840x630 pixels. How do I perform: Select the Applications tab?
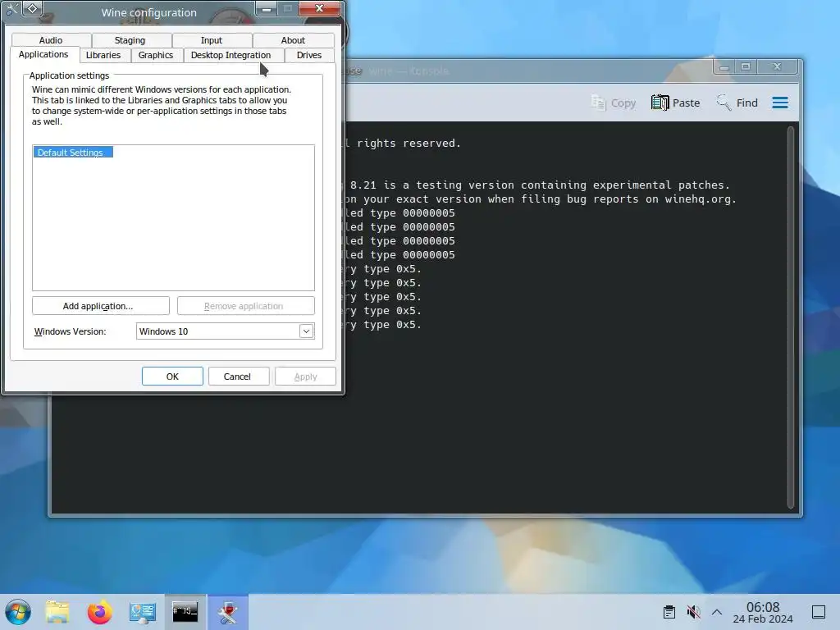coord(43,55)
